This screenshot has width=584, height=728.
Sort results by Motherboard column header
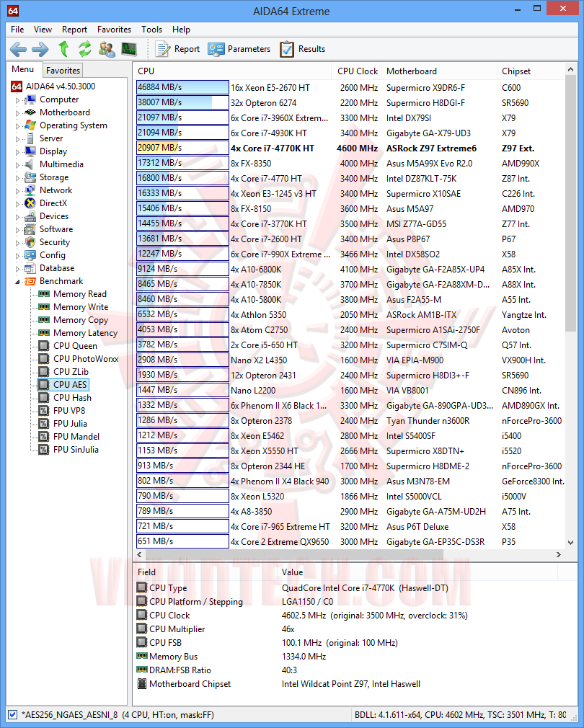[x=439, y=71]
